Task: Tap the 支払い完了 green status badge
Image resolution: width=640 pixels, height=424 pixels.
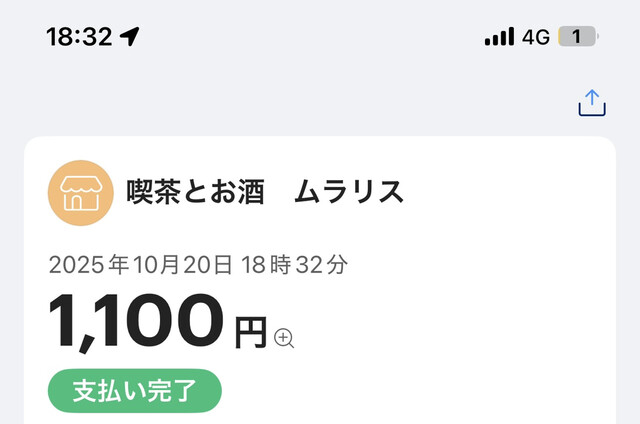Action: (133, 390)
